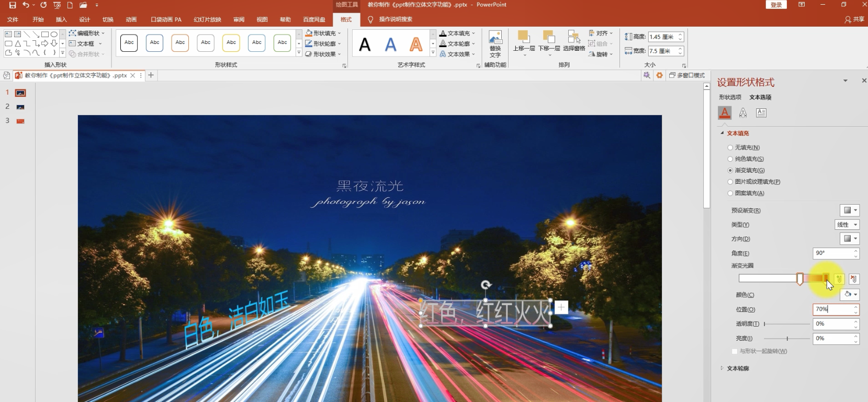Open the 文本效果 dropdown in the ribbon
868x402 pixels.
pyautogui.click(x=457, y=54)
